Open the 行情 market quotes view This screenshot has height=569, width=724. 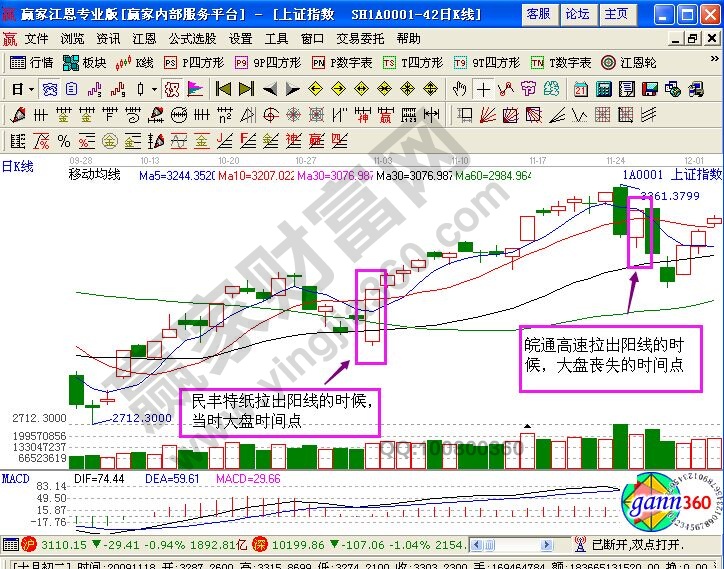(30, 62)
